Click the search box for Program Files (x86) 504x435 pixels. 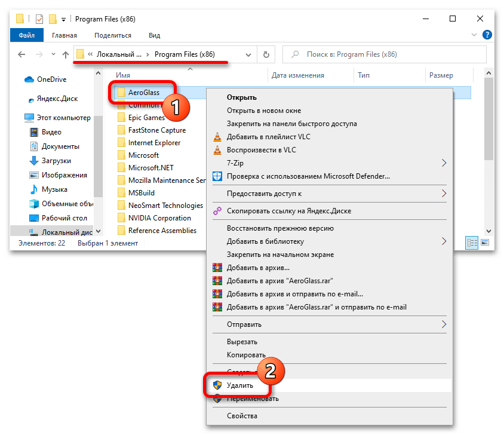click(385, 54)
